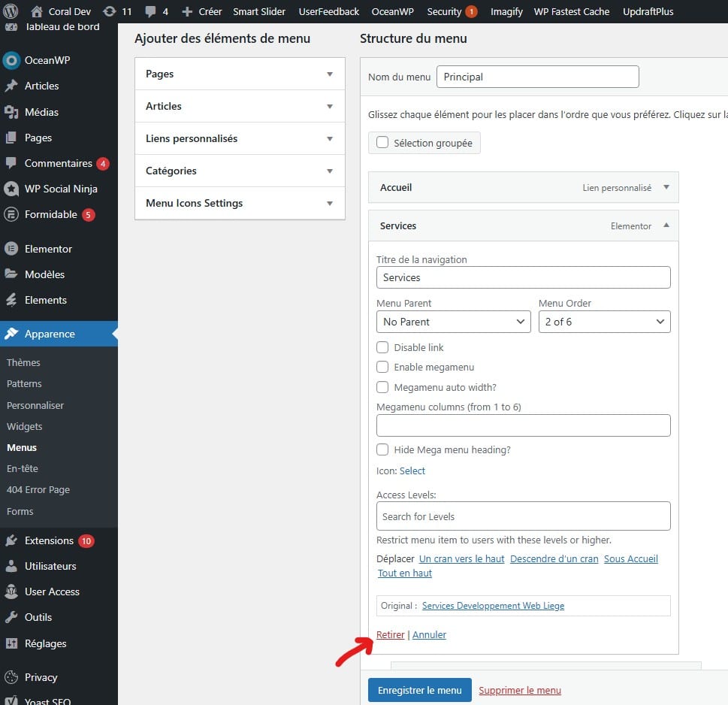Click the Megamenu columns input field
Image resolution: width=728 pixels, height=705 pixels.
[523, 425]
